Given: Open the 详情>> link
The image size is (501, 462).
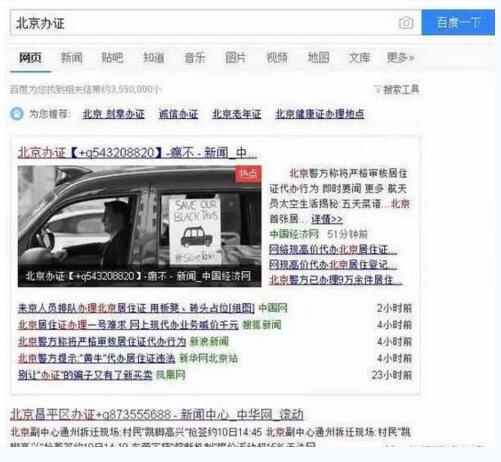Looking at the screenshot, I should pos(327,219).
